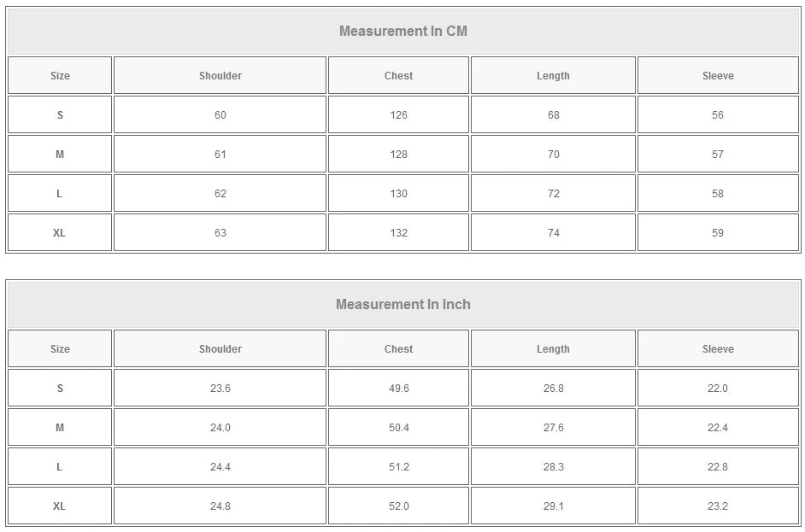Click the "Measurement In CM" table title

[x=402, y=32]
